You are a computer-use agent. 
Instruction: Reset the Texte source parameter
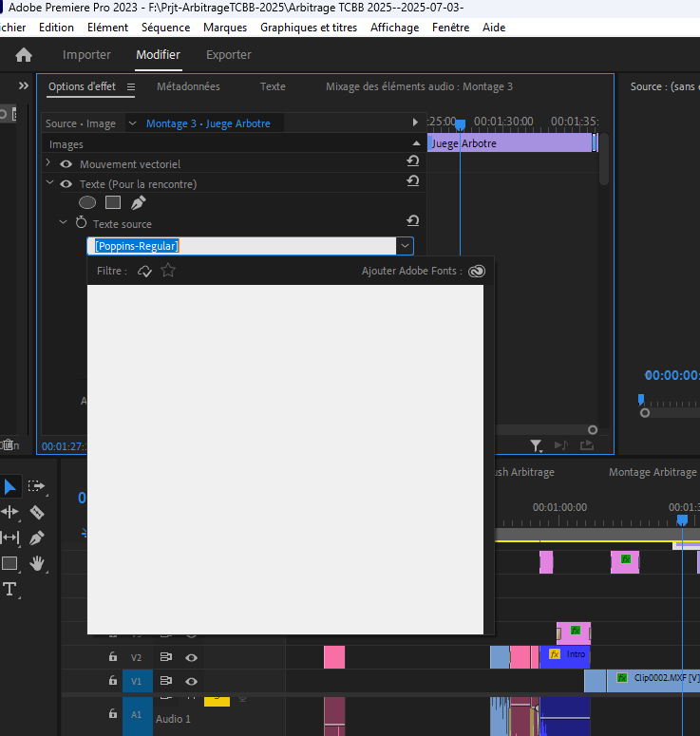pos(412,220)
